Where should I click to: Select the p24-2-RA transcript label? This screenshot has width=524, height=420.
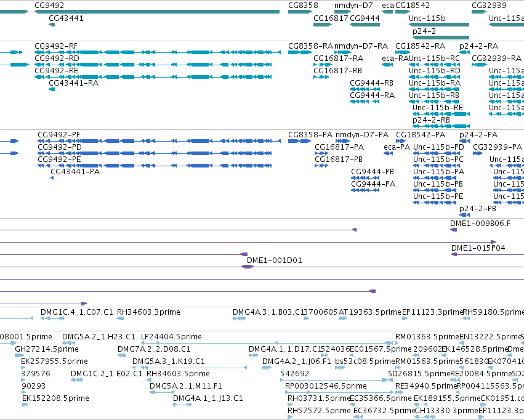(x=478, y=46)
